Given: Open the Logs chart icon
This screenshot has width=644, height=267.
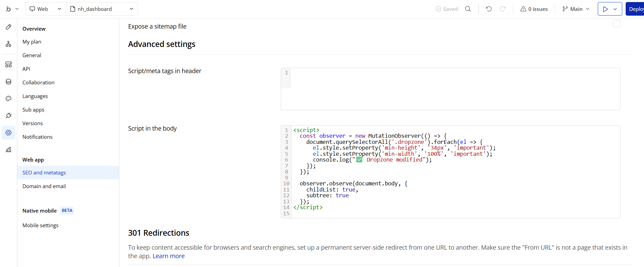Looking at the screenshot, I should [8, 150].
